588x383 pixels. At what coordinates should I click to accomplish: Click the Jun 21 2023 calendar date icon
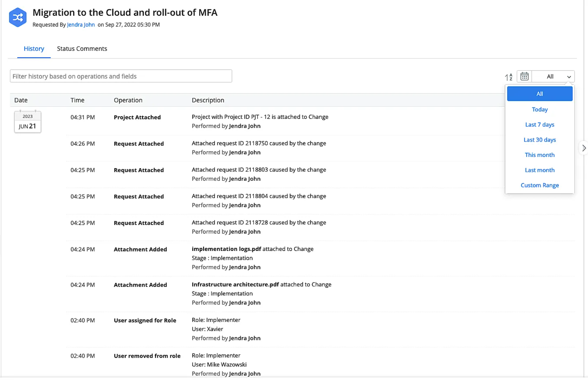28,122
